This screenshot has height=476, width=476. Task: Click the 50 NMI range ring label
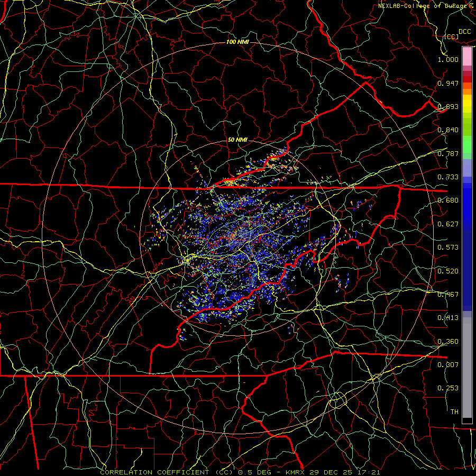point(237,140)
